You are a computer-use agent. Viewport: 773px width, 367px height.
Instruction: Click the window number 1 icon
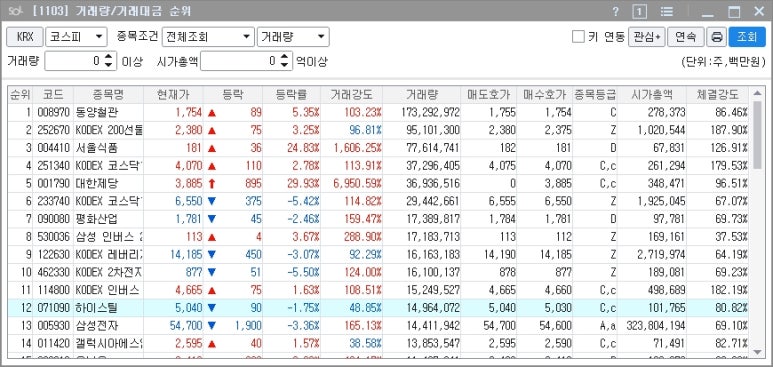coord(639,11)
